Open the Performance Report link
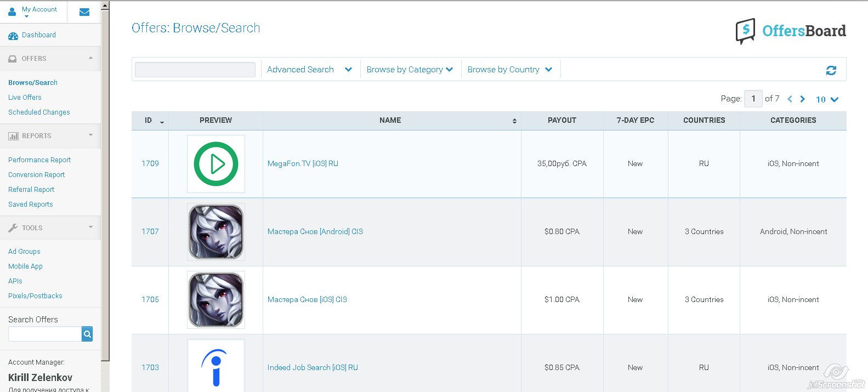Screen dimensions: 868x392 coord(39,160)
